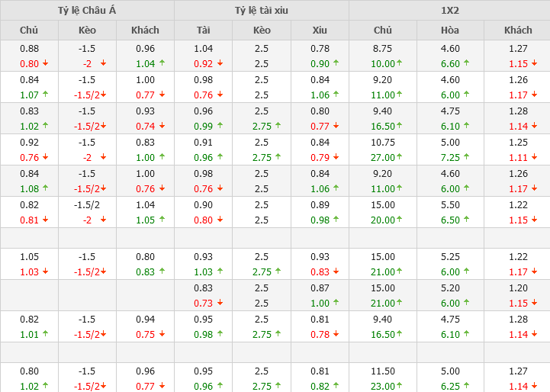Click the Chủ header under 1X2

point(383,30)
